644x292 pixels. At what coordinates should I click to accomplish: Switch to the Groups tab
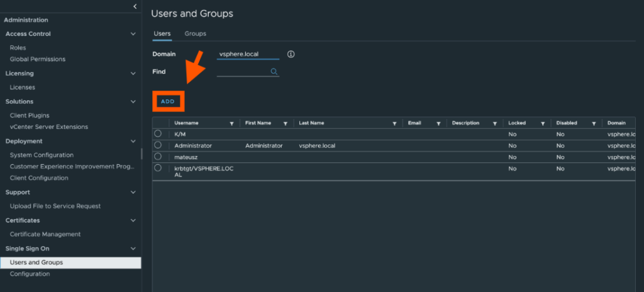(195, 33)
